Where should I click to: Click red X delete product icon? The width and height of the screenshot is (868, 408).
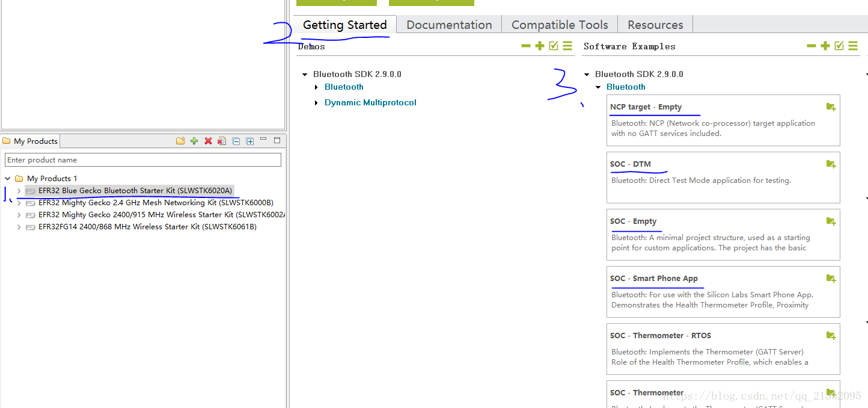tap(208, 141)
